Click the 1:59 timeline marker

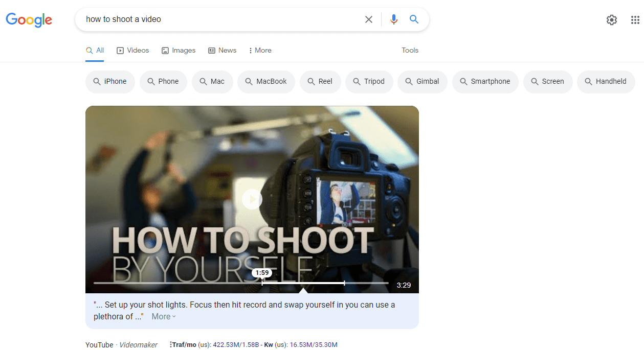262,273
